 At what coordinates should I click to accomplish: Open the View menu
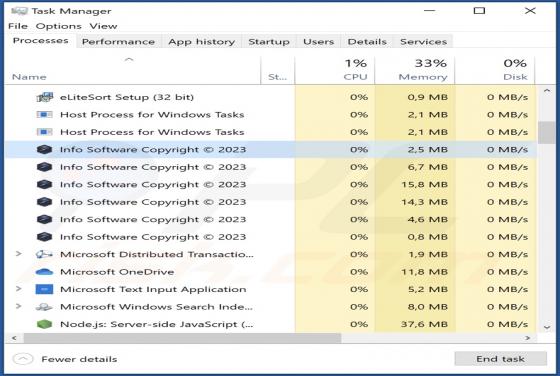(103, 26)
